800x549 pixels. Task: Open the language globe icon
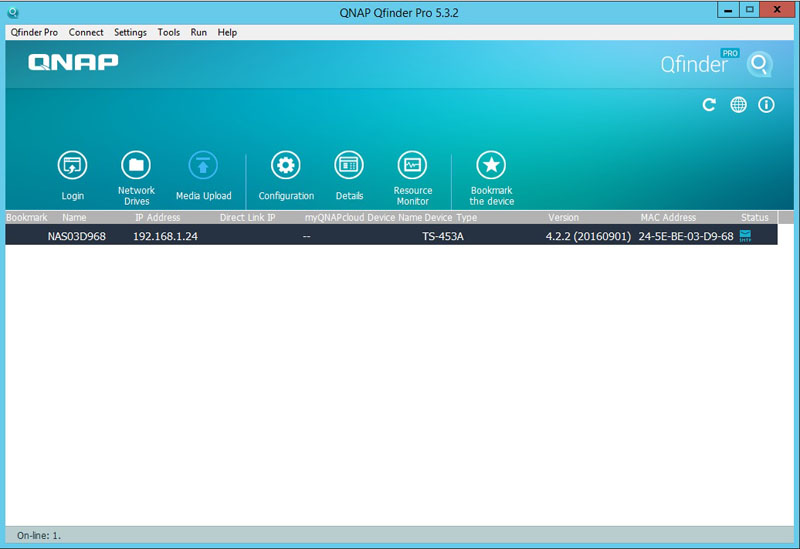738,105
